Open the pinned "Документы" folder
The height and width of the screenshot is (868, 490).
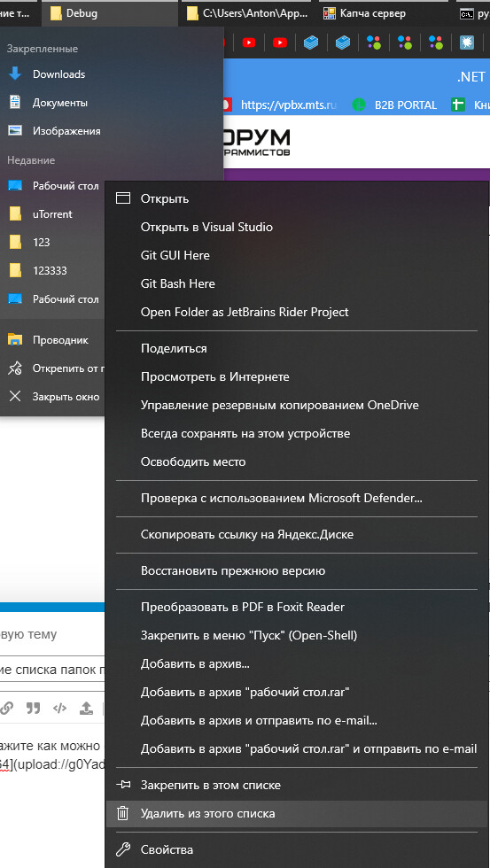111,103
